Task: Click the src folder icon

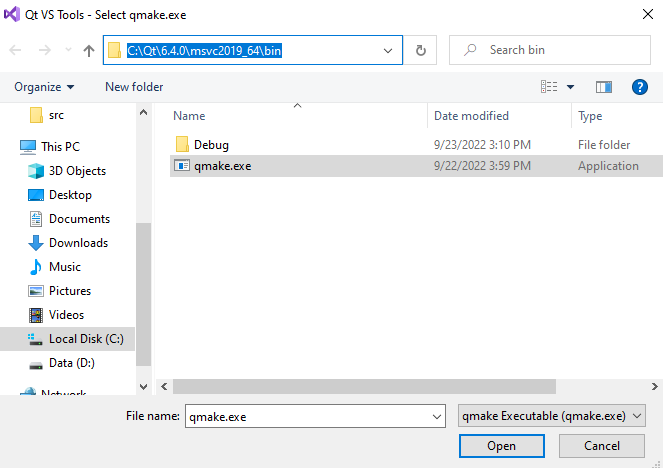Action: point(36,115)
